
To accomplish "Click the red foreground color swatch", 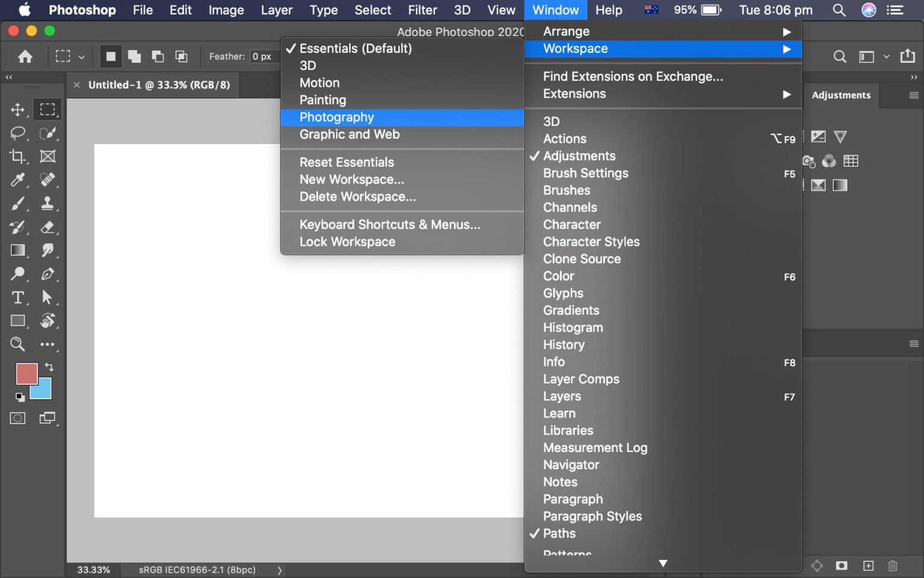I will (x=26, y=373).
